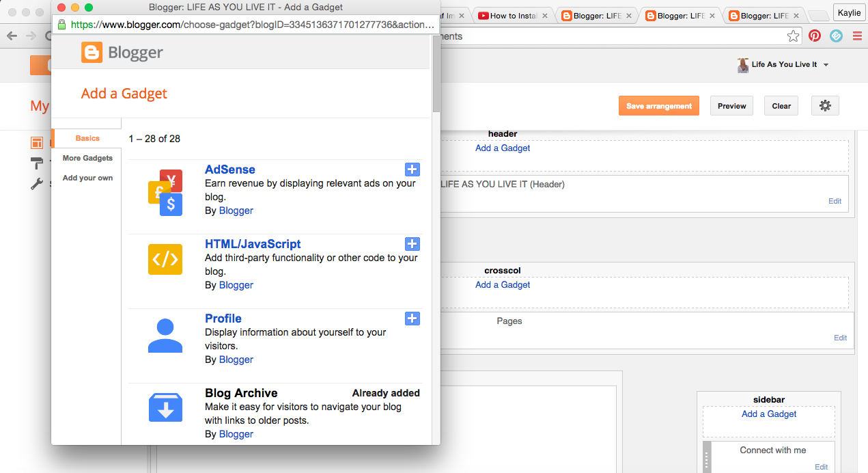This screenshot has width=868, height=473.
Task: Switch to the YouTube How to Install tab
Action: point(514,15)
